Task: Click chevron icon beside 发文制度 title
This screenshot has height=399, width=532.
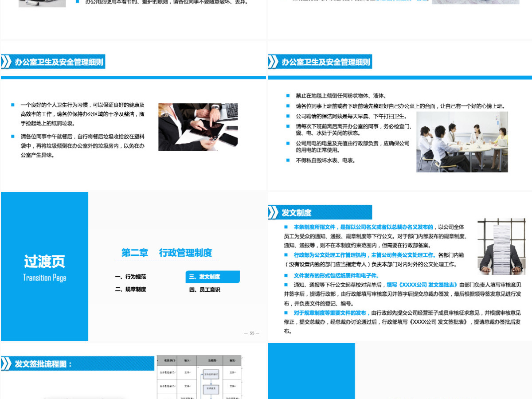Action: 273,212
